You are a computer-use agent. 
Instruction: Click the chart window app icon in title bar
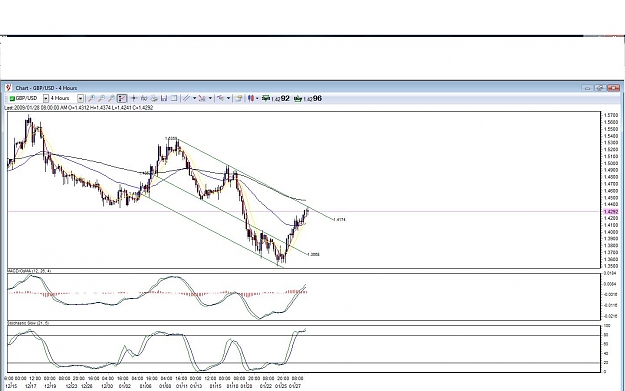point(8,88)
